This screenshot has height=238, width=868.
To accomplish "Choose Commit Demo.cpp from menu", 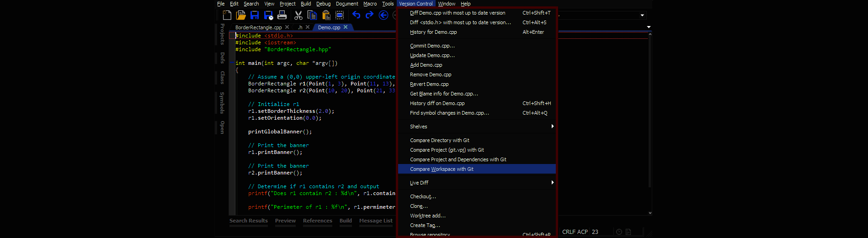I will (432, 46).
